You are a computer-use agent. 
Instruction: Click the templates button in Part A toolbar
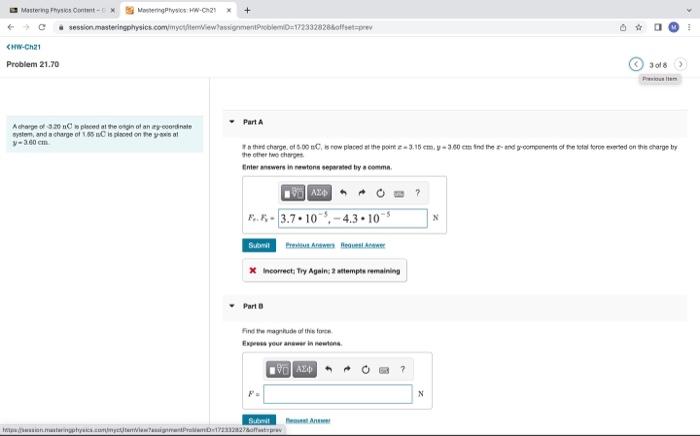coord(292,193)
